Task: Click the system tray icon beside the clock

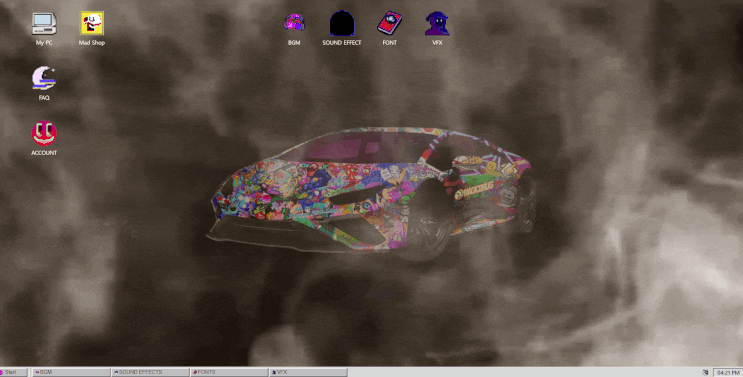Action: [x=706, y=373]
